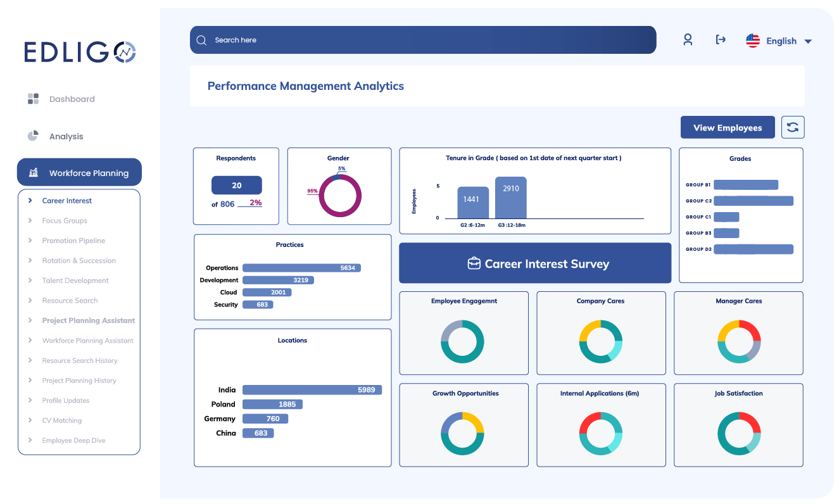The height and width of the screenshot is (504, 839).
Task: Open the user profile icon
Action: [688, 39]
